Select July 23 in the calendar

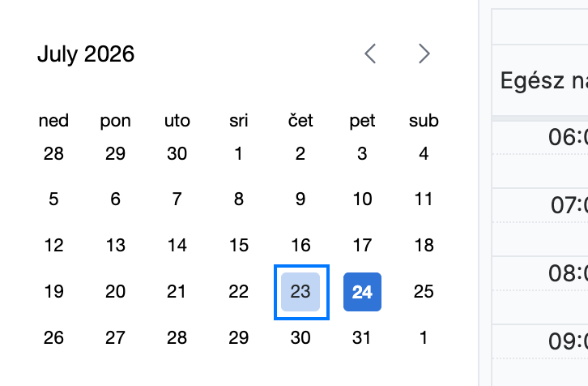300,292
